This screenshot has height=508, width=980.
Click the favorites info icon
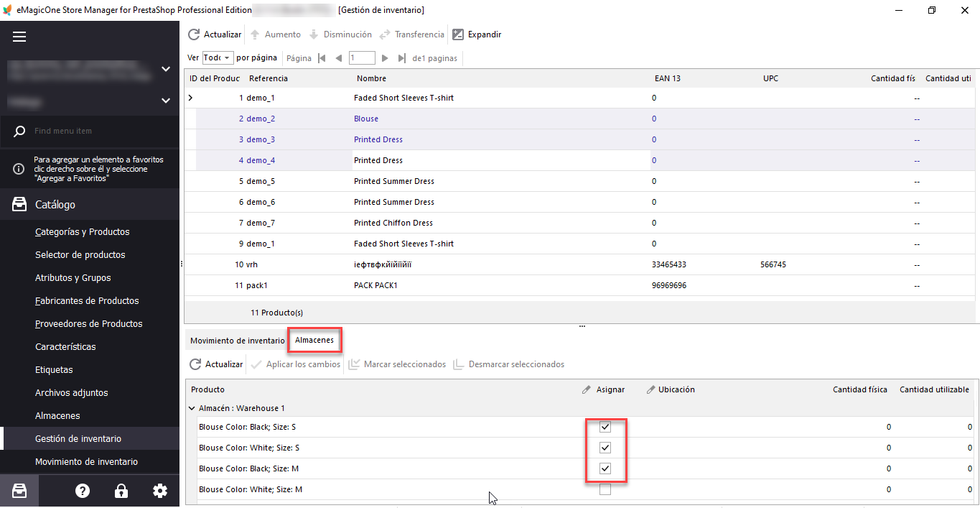[19, 169]
